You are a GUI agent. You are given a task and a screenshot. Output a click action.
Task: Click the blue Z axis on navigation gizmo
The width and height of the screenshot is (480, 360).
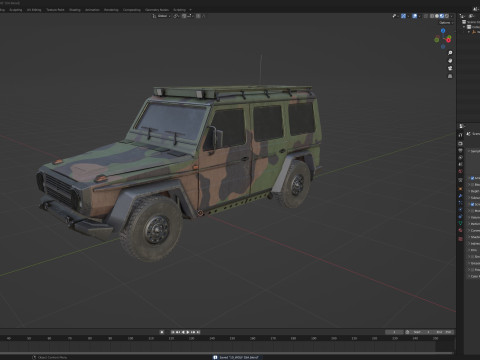443,31
